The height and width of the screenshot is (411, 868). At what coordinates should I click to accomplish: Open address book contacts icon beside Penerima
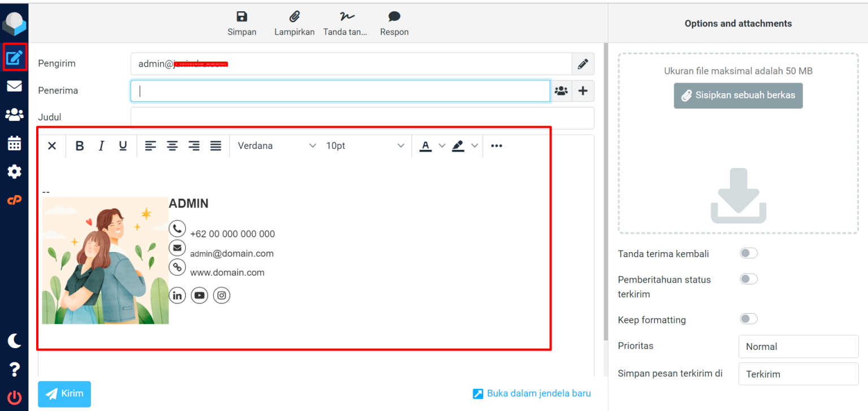pyautogui.click(x=561, y=90)
